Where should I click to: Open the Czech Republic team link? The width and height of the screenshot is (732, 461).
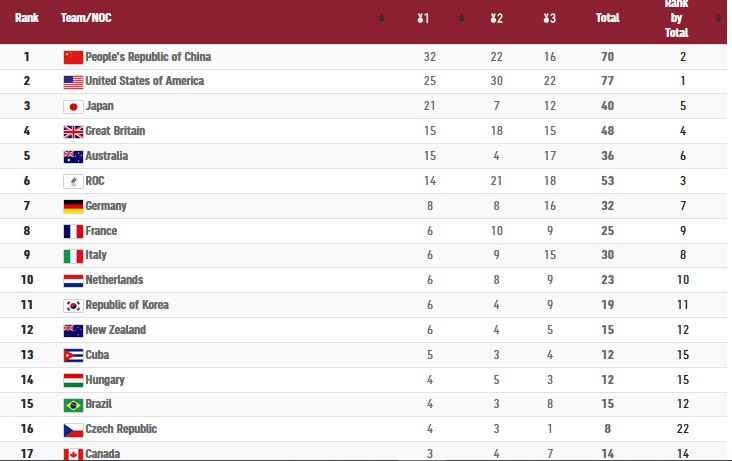click(121, 429)
